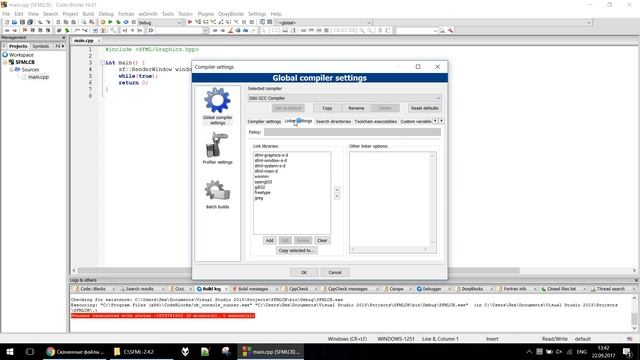Click Reset defaults button
The height and width of the screenshot is (360, 640).
point(424,108)
